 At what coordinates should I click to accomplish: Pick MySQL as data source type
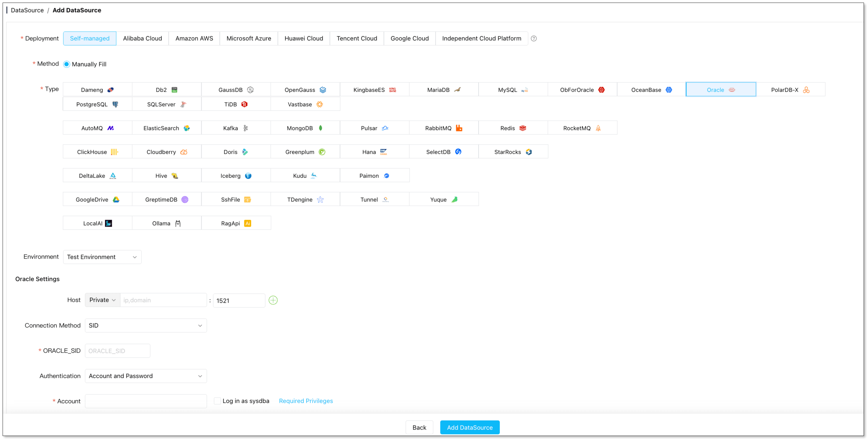[x=513, y=90]
